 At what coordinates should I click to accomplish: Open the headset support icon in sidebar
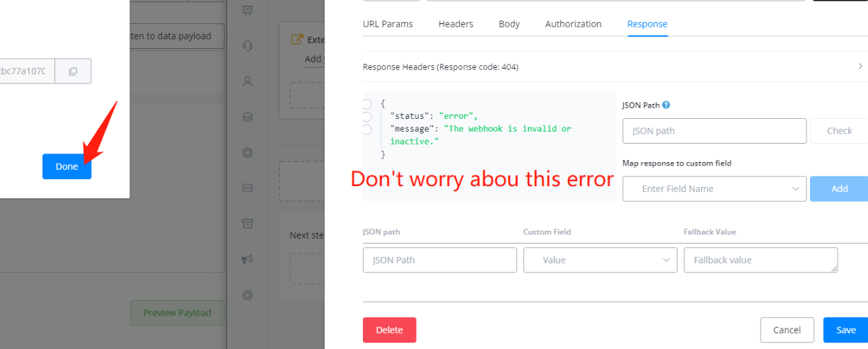coord(248,45)
